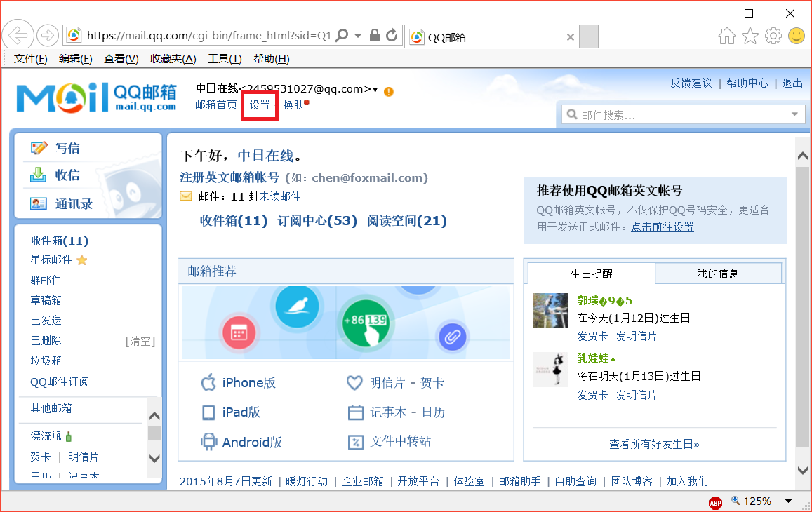The height and width of the screenshot is (512, 812).
Task: Click the calendar icon beside 记事本 - 日历
Action: pyautogui.click(x=356, y=412)
